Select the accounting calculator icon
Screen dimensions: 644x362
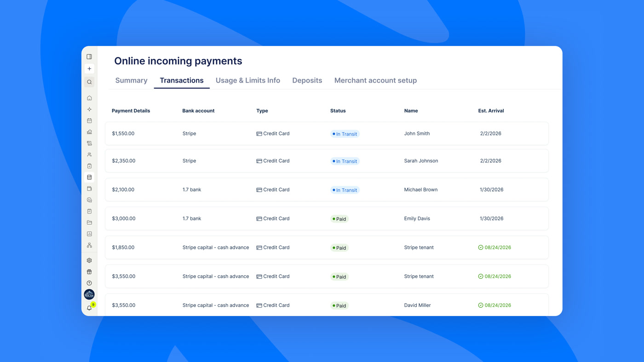[89, 177]
